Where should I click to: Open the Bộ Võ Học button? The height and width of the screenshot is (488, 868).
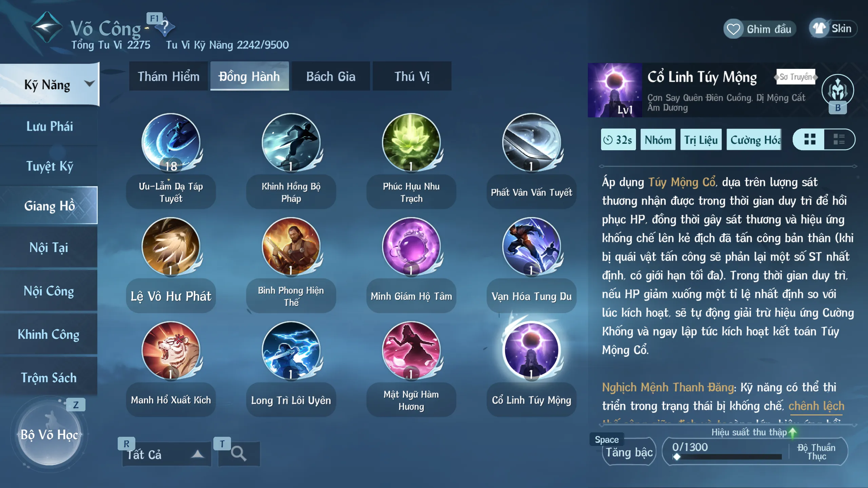49,434
